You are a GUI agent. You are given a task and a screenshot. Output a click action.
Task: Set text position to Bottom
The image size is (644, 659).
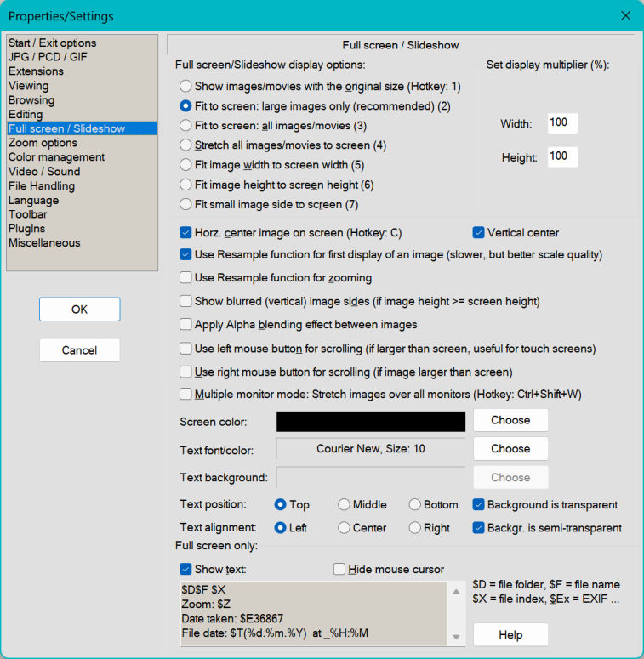tap(415, 505)
